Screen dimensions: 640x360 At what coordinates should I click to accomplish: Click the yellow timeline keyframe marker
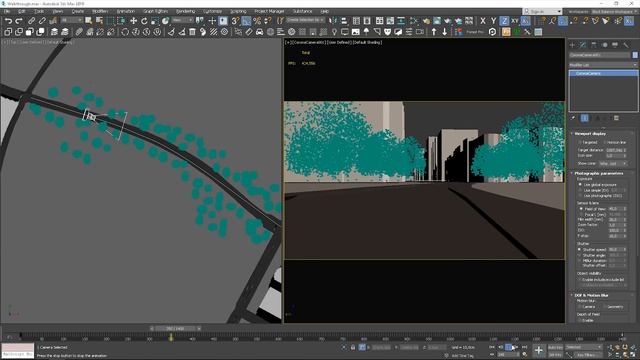(x=171, y=337)
